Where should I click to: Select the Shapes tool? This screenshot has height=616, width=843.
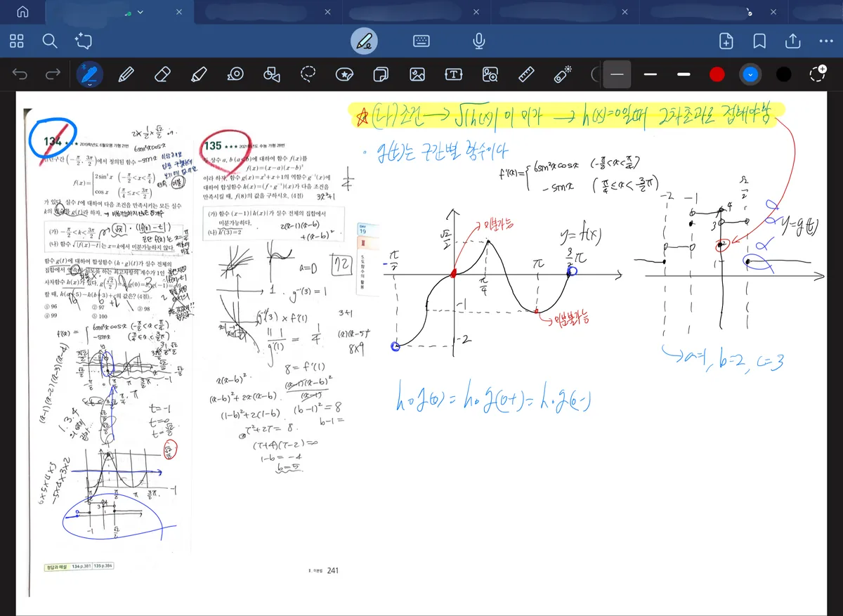(272, 74)
